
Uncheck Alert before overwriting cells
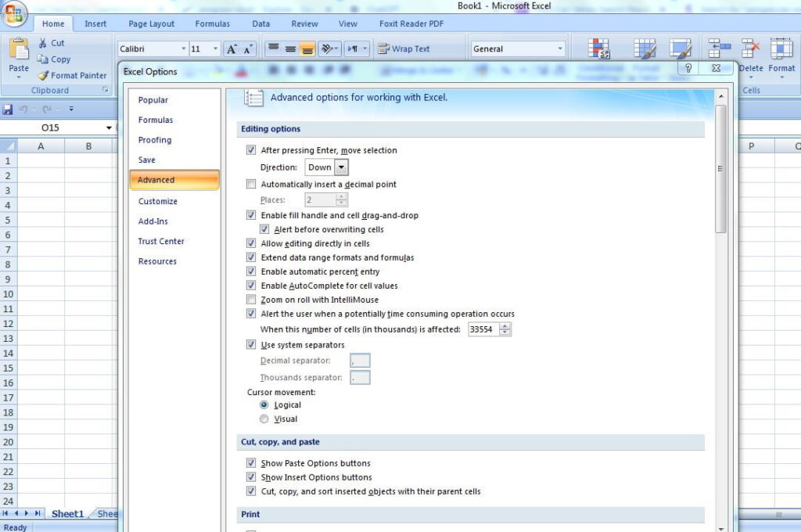(x=264, y=229)
